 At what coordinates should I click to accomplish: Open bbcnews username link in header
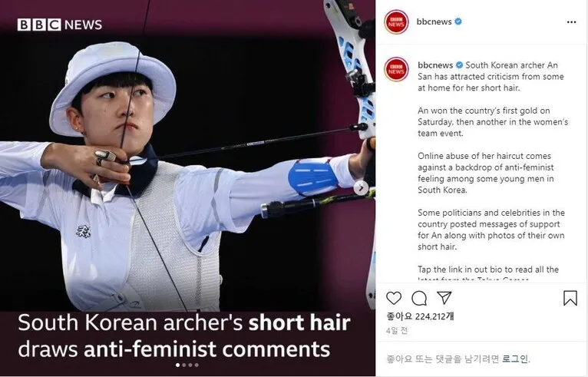[434, 21]
